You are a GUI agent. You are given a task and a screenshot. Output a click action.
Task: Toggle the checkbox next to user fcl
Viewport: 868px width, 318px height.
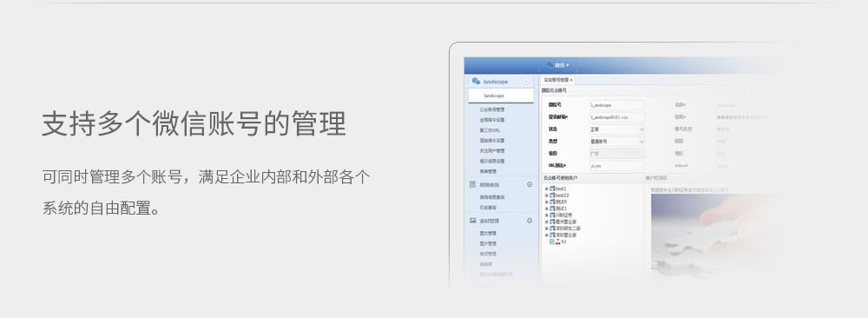(552, 242)
